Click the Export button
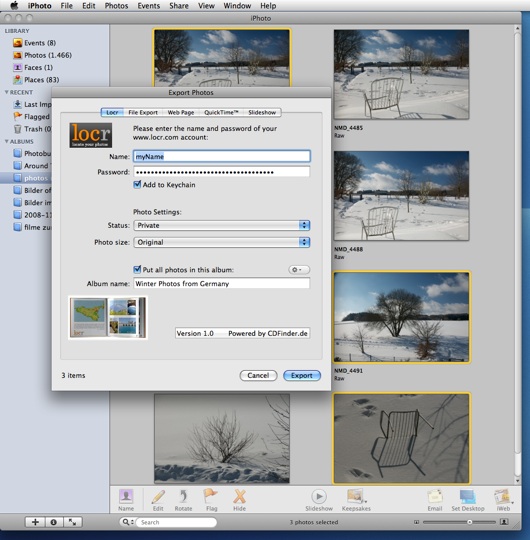The image size is (530, 540). pos(302,375)
